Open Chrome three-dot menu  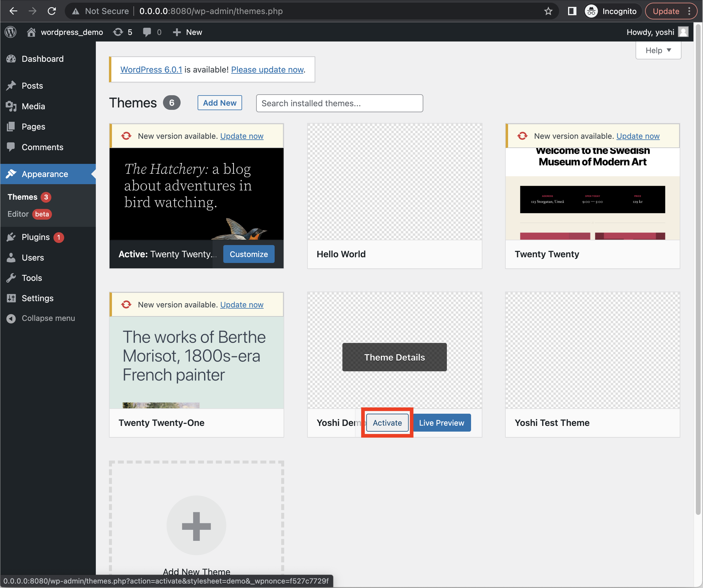point(689,11)
